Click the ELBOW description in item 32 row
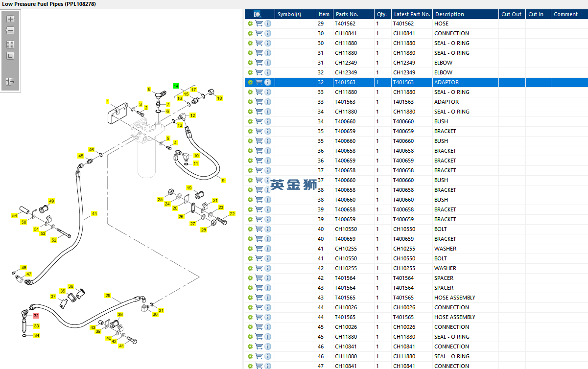This screenshot has width=588, height=369. [x=443, y=72]
